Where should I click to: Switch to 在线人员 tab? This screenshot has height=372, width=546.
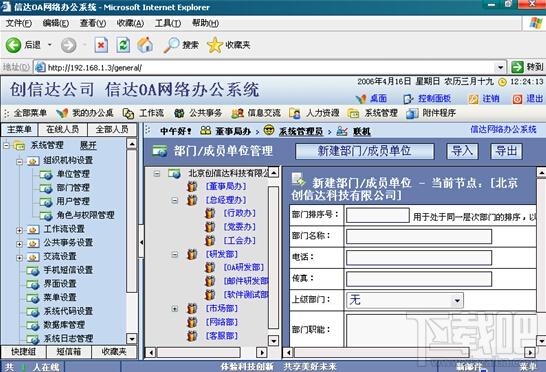(x=62, y=130)
